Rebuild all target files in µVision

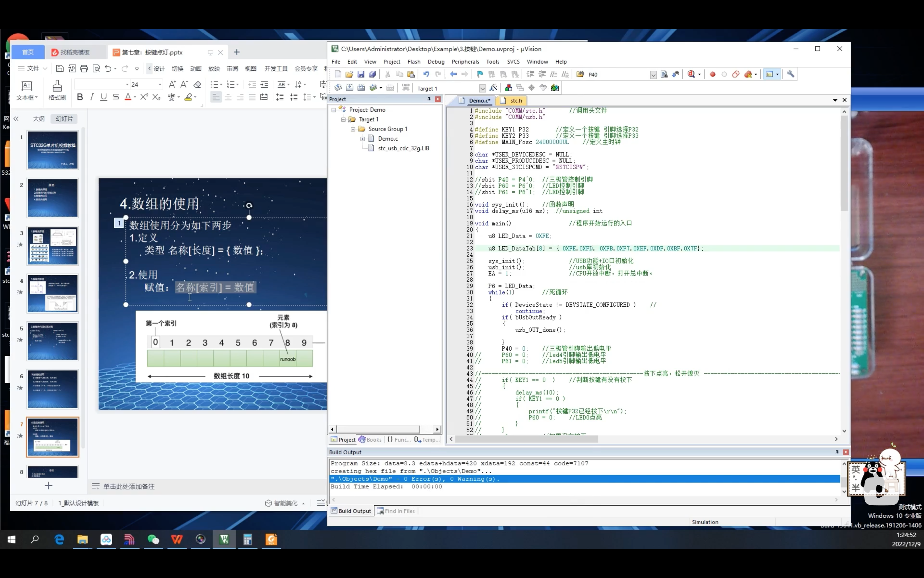coord(361,88)
